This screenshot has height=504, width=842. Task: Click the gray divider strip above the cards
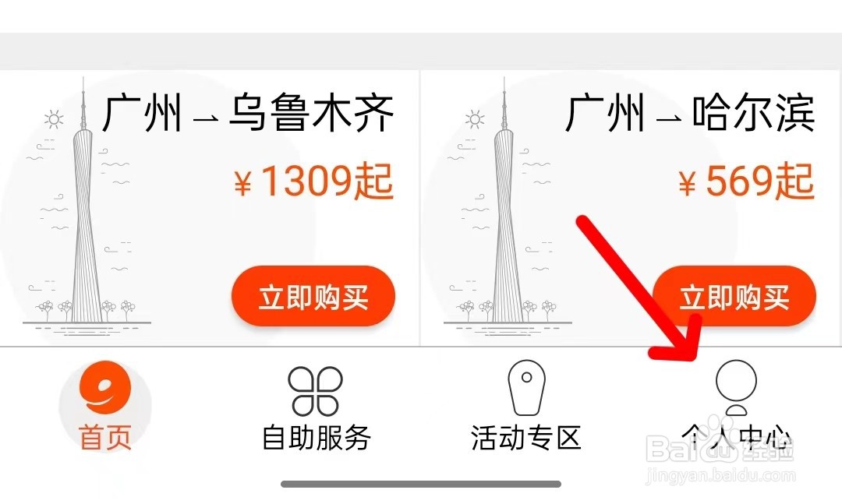[421, 51]
